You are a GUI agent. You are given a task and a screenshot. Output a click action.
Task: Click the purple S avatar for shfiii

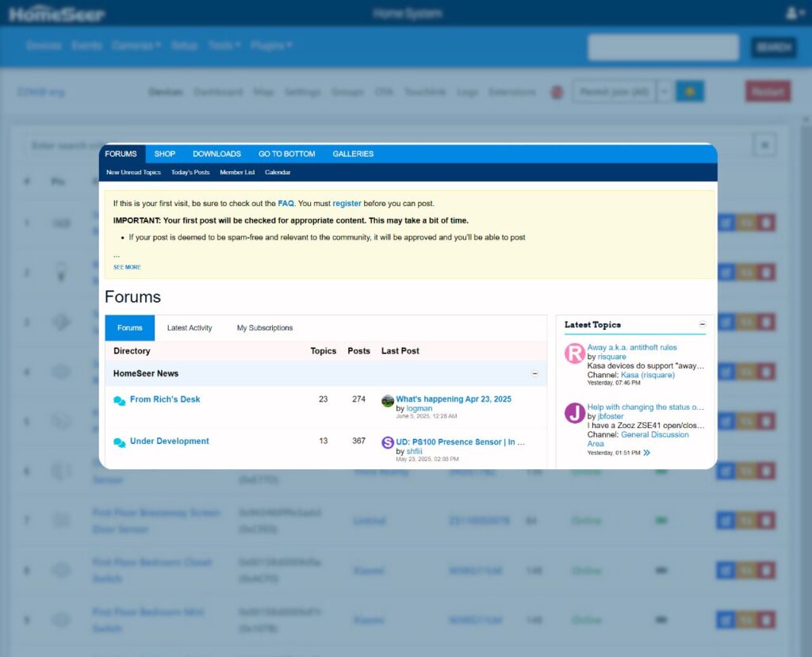pos(388,443)
